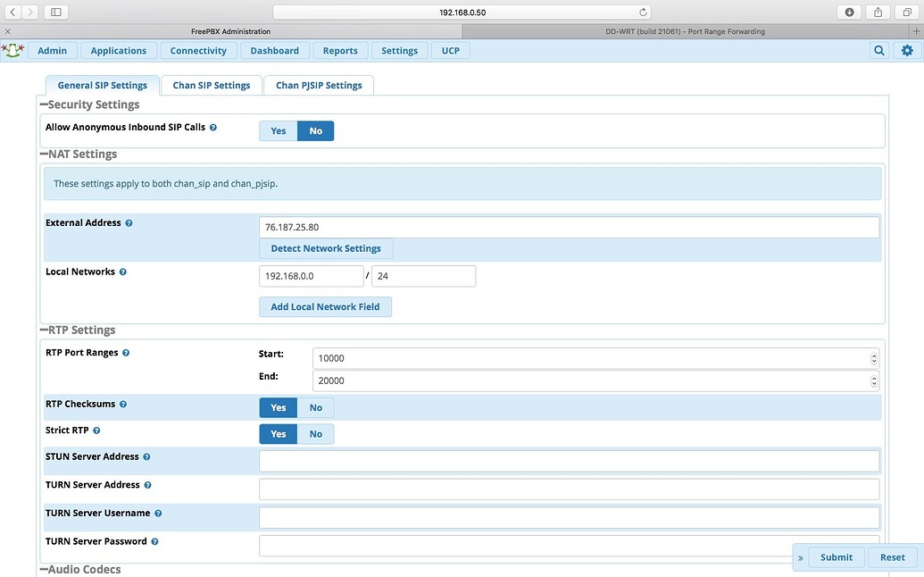Allow anonymous inbound SIP calls by clicking Yes

[278, 130]
